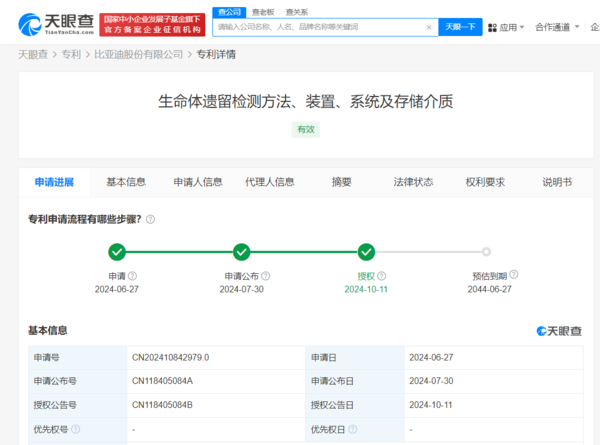Click 申请公布日 table value 2024-07-30
This screenshot has height=445, width=600.
pyautogui.click(x=431, y=381)
